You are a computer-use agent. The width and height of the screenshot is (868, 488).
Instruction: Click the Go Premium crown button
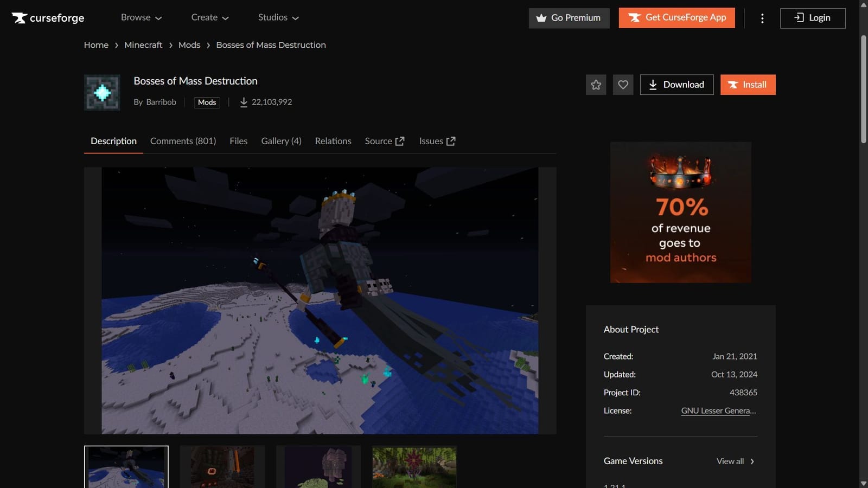(569, 18)
